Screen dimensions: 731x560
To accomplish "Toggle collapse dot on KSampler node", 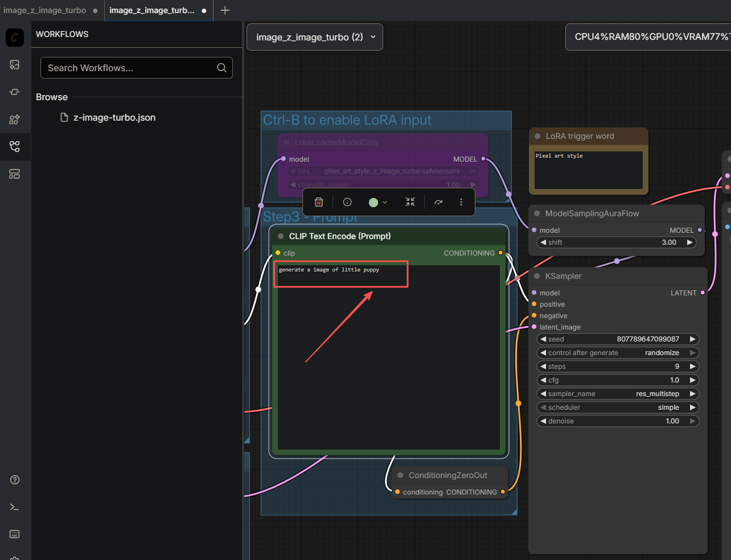I will pos(537,276).
